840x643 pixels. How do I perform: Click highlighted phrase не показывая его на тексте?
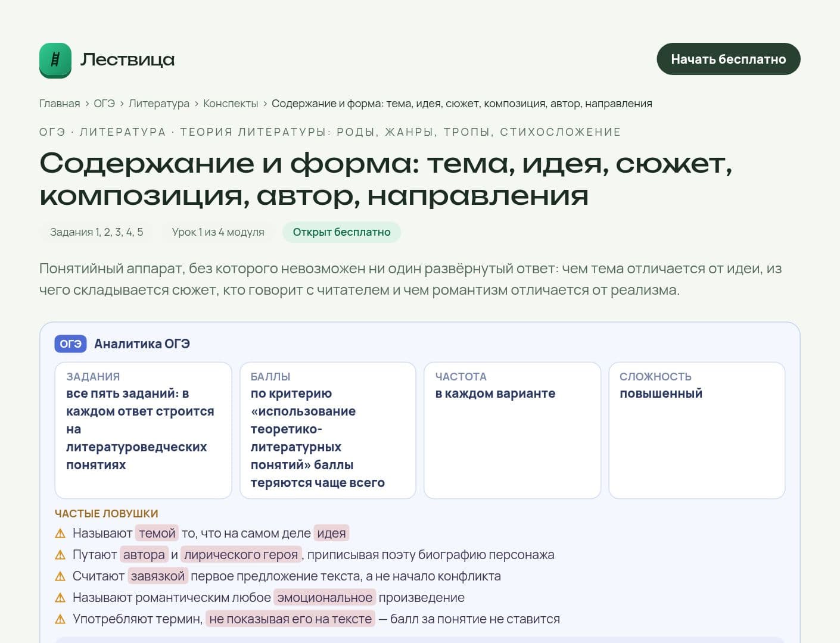coord(291,619)
